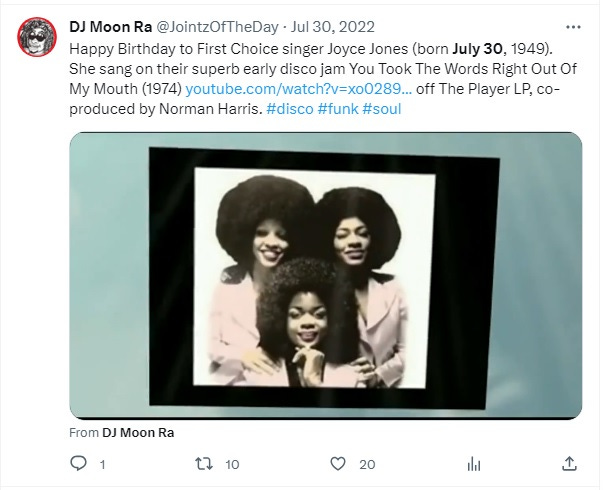Open the three-dot more options menu
The image size is (603, 490).
click(x=573, y=27)
